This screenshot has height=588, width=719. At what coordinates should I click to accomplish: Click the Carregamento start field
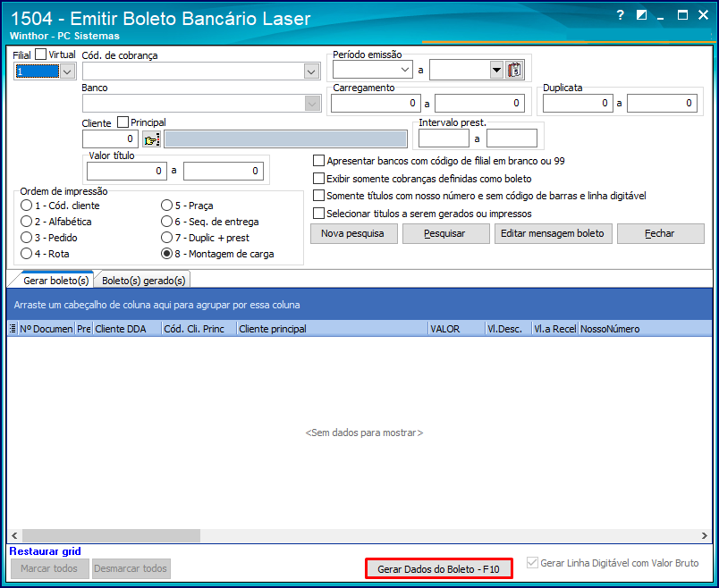point(376,103)
